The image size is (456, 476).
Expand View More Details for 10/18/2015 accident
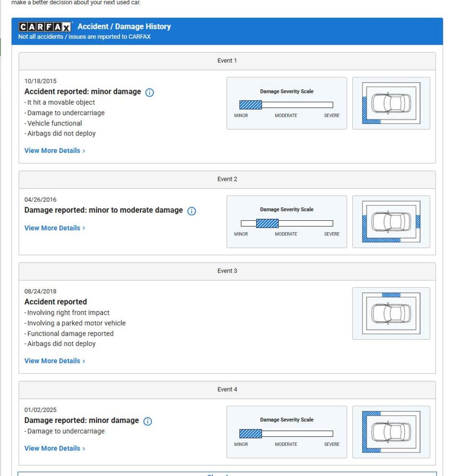(54, 151)
